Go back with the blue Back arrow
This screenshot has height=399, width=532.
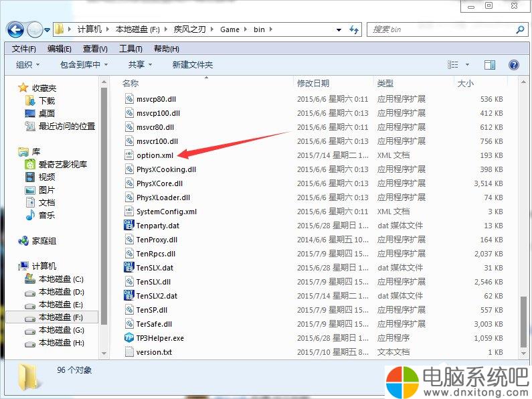coord(15,30)
